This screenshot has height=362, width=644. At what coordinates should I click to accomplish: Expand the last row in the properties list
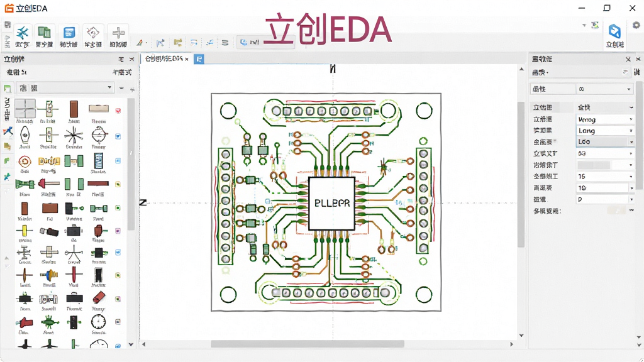(x=631, y=210)
